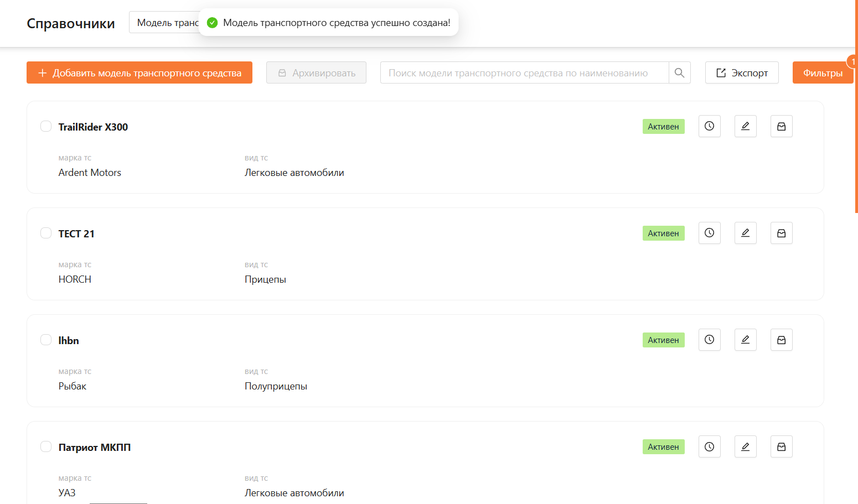The width and height of the screenshot is (858, 504).
Task: Mark the lhbn row checkbox
Action: (46, 340)
